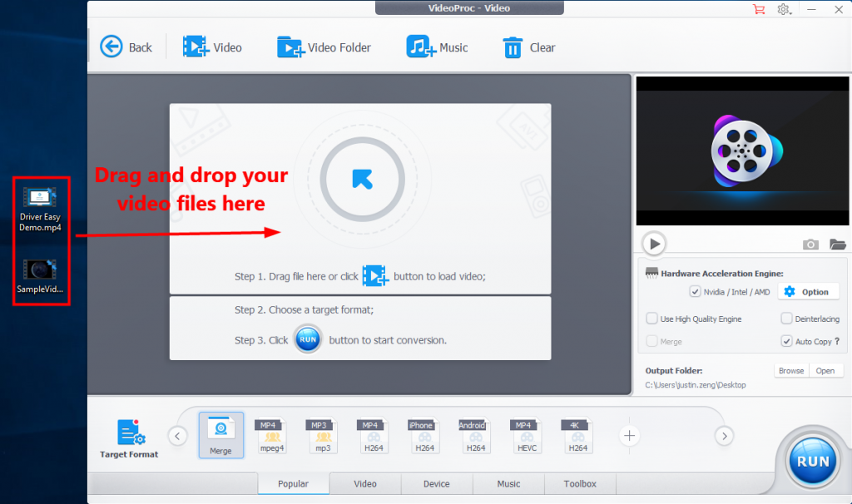Toggle the Nvidia / Intel / AMD checkbox

tap(695, 292)
